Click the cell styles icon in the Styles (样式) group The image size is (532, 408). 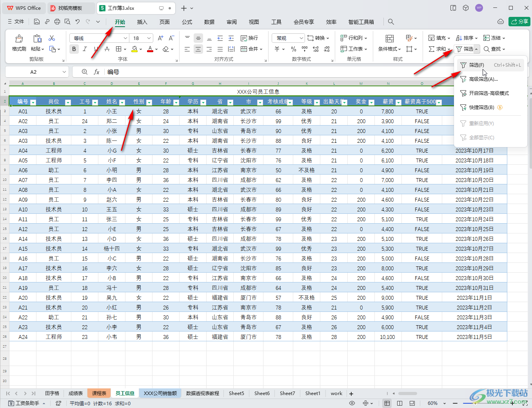click(410, 38)
